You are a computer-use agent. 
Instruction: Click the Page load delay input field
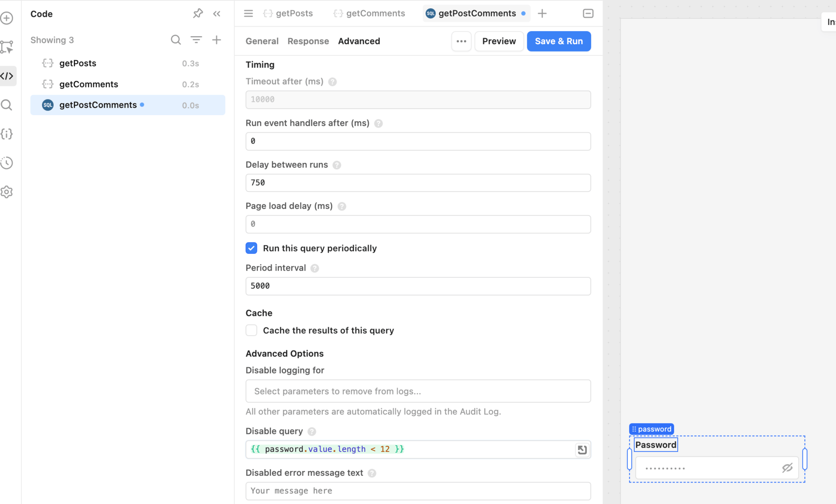tap(418, 224)
